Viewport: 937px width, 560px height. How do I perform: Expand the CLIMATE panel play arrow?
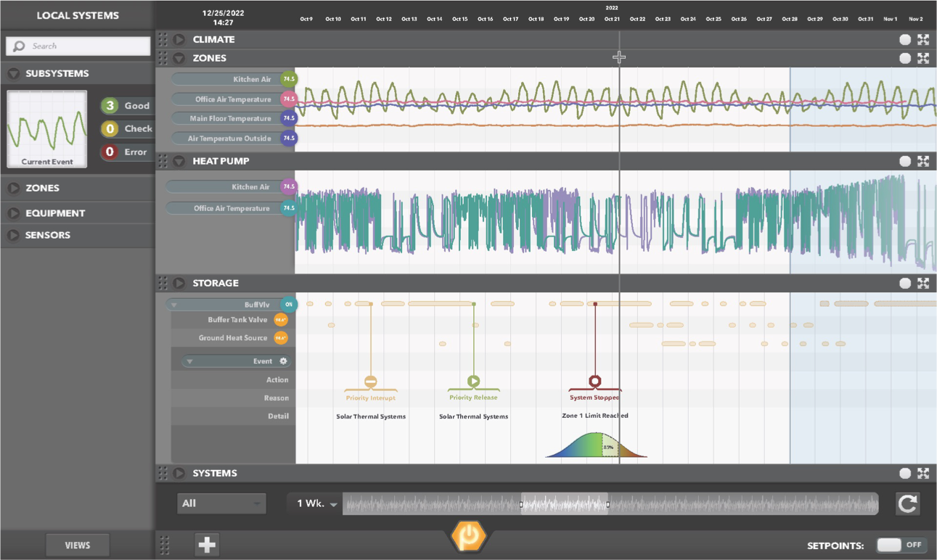179,39
